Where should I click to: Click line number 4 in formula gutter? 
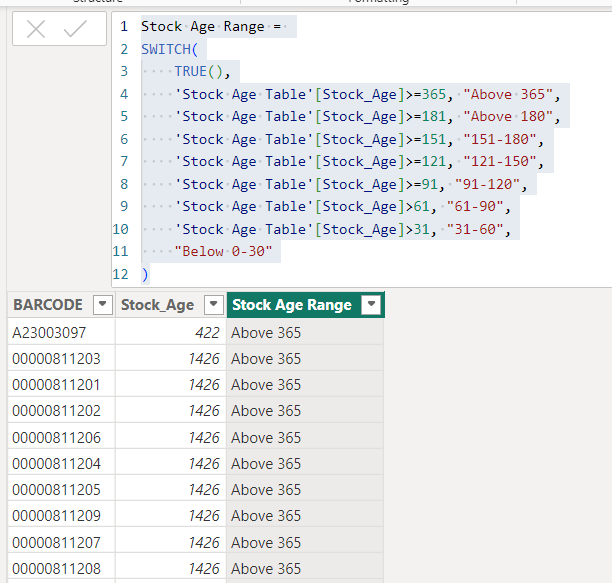pyautogui.click(x=124, y=94)
